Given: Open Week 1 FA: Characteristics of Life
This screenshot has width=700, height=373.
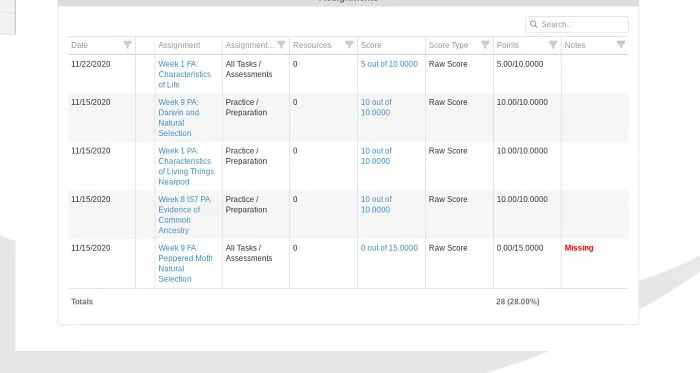Looking at the screenshot, I should coord(184,74).
